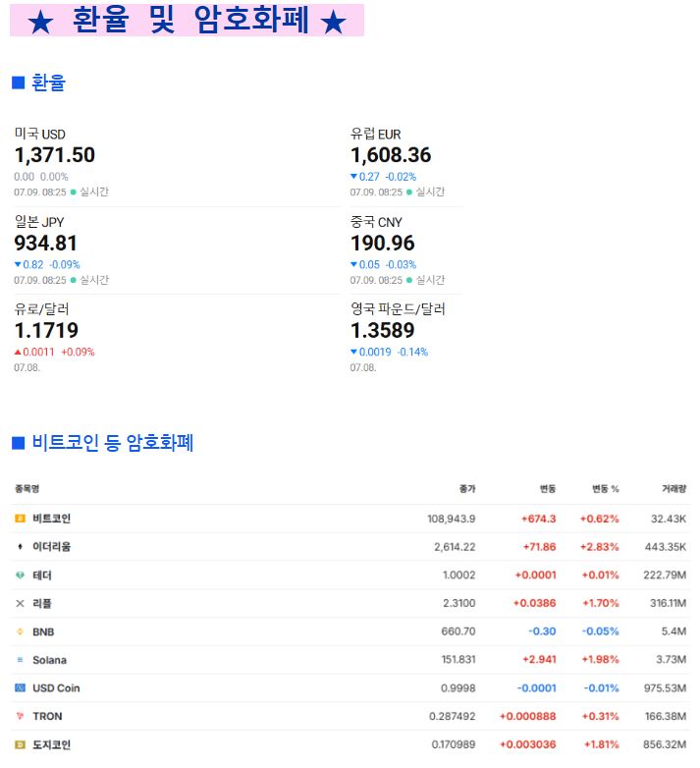Viewport: 700px width, 768px height.
Task: Click the 영국 파운드/달러 rate 1.3589
Action: point(382,331)
